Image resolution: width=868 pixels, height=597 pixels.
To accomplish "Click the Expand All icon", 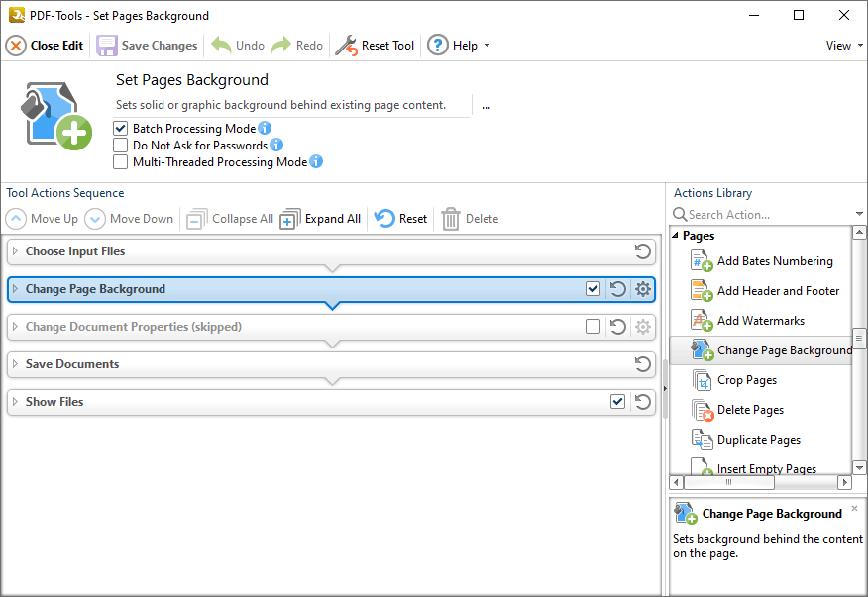I will [x=290, y=219].
